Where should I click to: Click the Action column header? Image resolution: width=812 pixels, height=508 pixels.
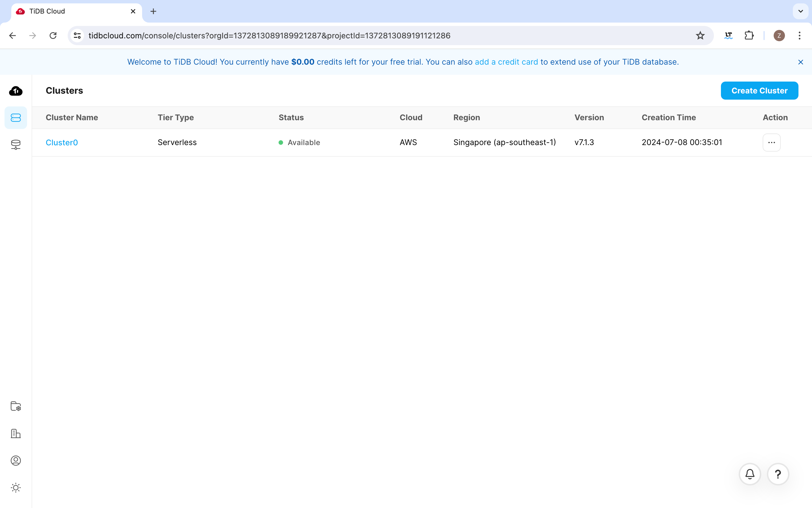pos(775,118)
